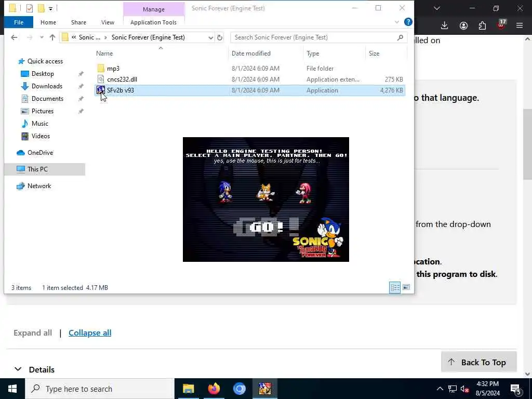Click the Back arrow in File Explorer
Image resolution: width=532 pixels, height=399 pixels.
[x=14, y=37]
